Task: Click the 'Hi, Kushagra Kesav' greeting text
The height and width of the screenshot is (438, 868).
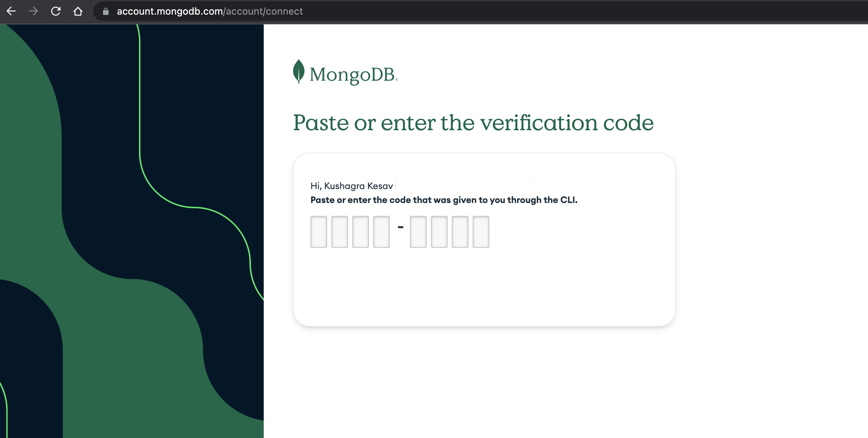Action: [352, 186]
